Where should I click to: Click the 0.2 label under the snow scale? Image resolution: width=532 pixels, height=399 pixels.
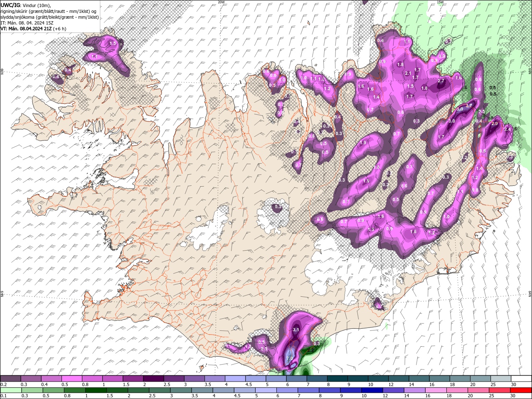point(3,384)
